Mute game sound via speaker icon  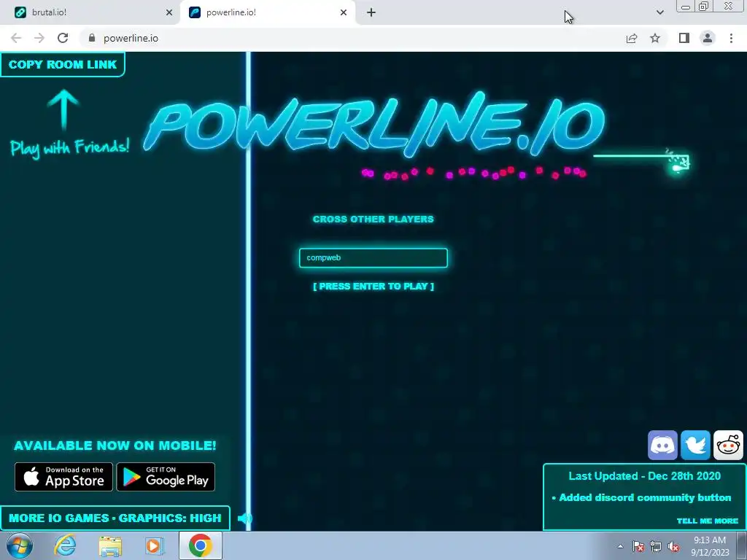point(244,518)
